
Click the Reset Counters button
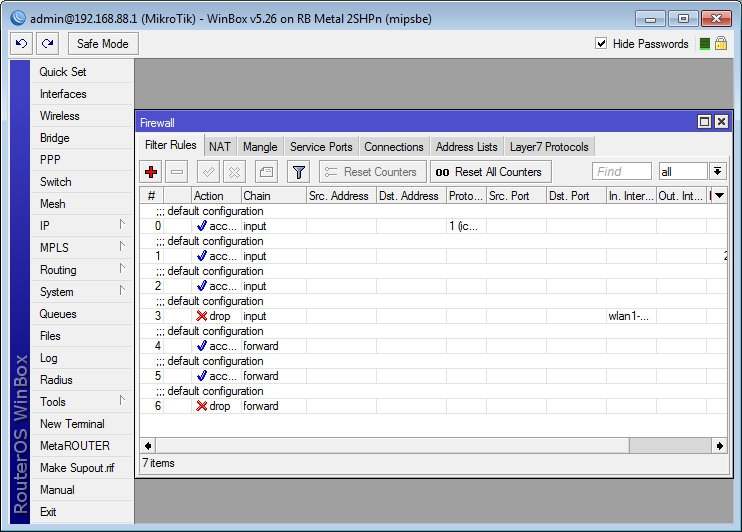373,172
